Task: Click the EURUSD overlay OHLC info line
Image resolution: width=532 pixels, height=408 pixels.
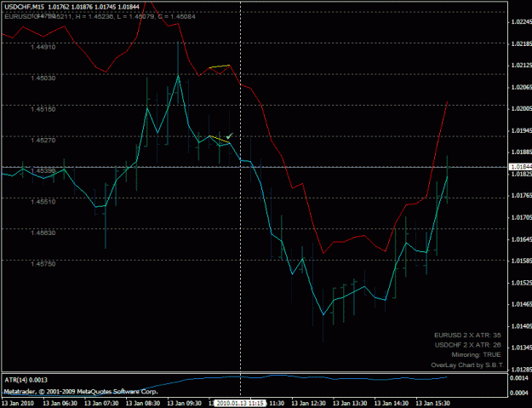Action: point(100,16)
